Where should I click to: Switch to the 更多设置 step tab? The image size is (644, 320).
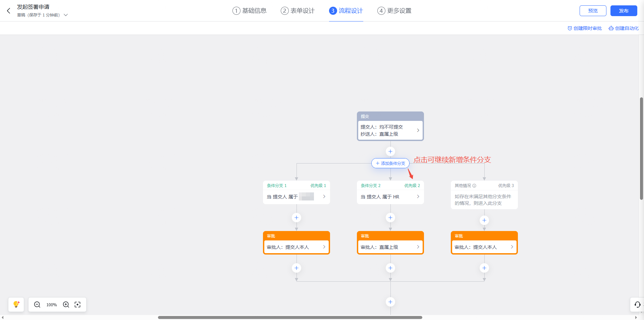point(394,11)
